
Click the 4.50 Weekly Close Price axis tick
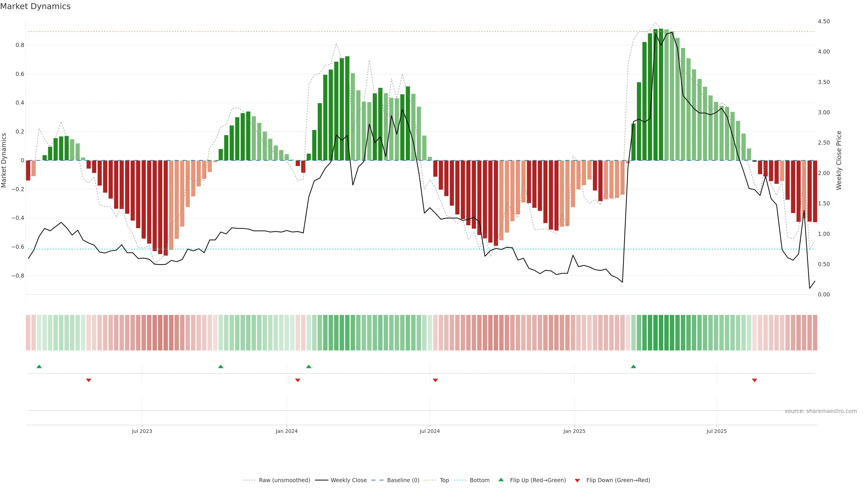click(x=823, y=21)
